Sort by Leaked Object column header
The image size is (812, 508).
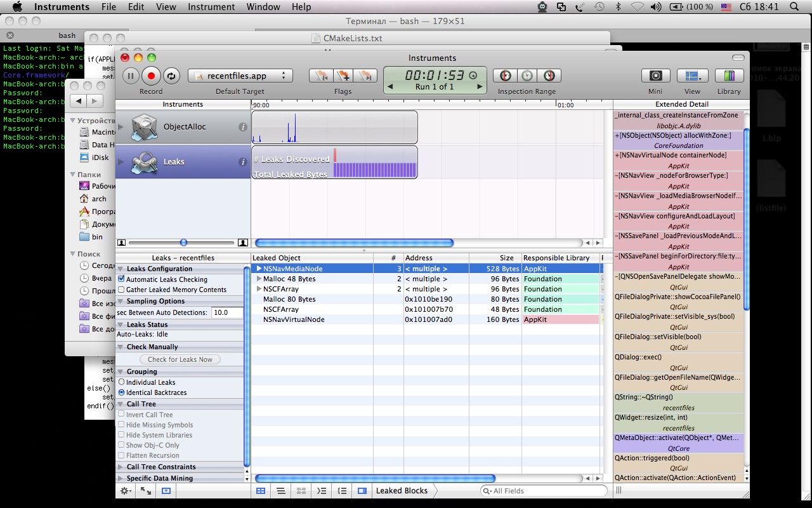click(x=312, y=258)
